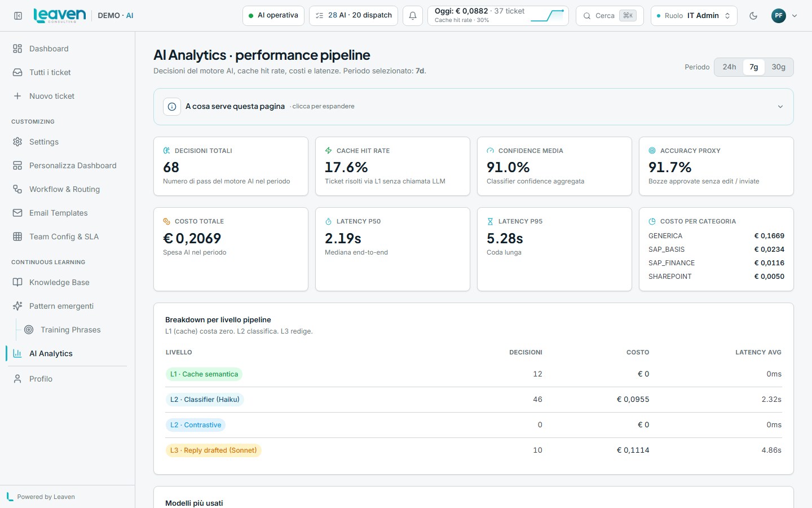
Task: Click the lightning Cache Hit Rate icon
Action: pyautogui.click(x=328, y=151)
